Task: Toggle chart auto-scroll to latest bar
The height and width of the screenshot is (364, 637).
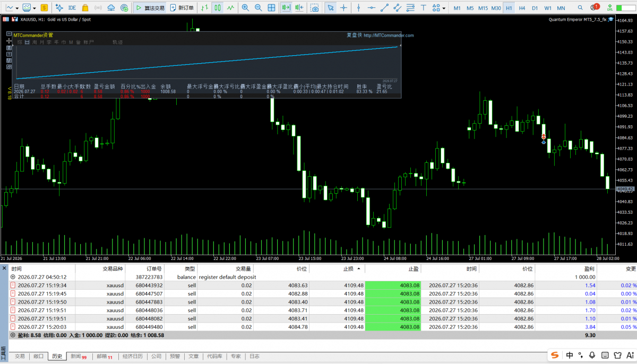Action: [287, 8]
